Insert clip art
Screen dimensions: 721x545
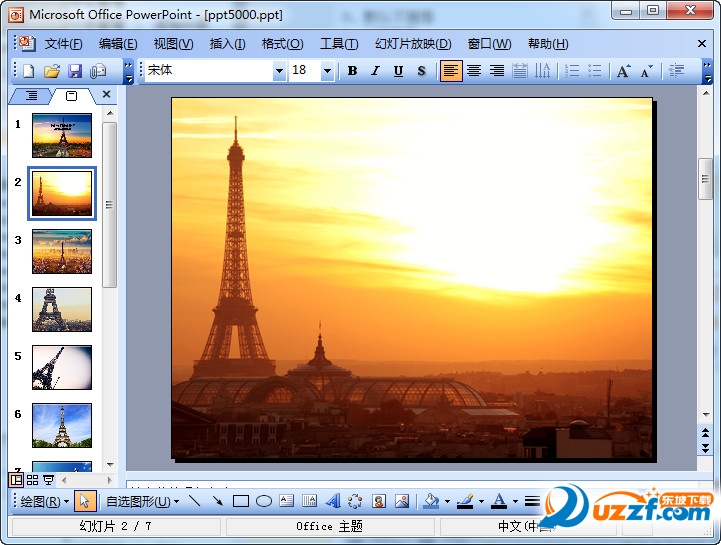[x=378, y=501]
